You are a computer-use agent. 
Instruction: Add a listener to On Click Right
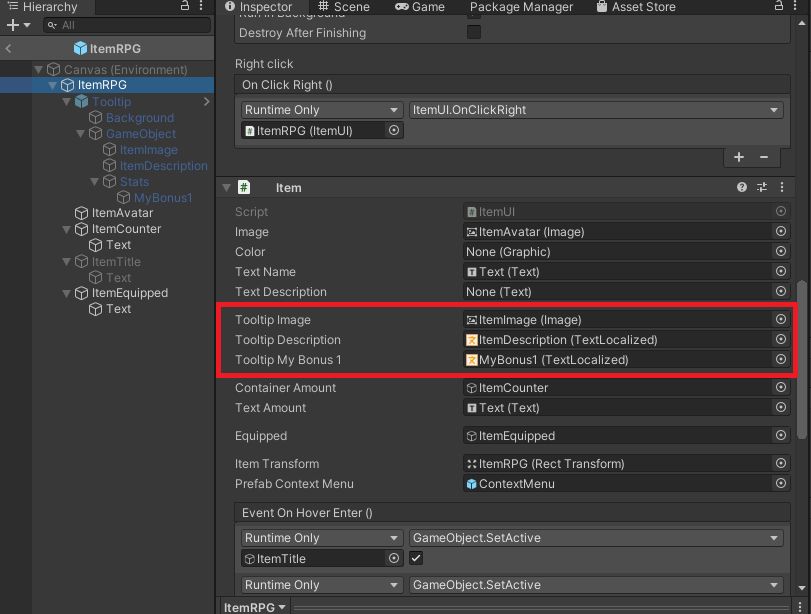[739, 157]
